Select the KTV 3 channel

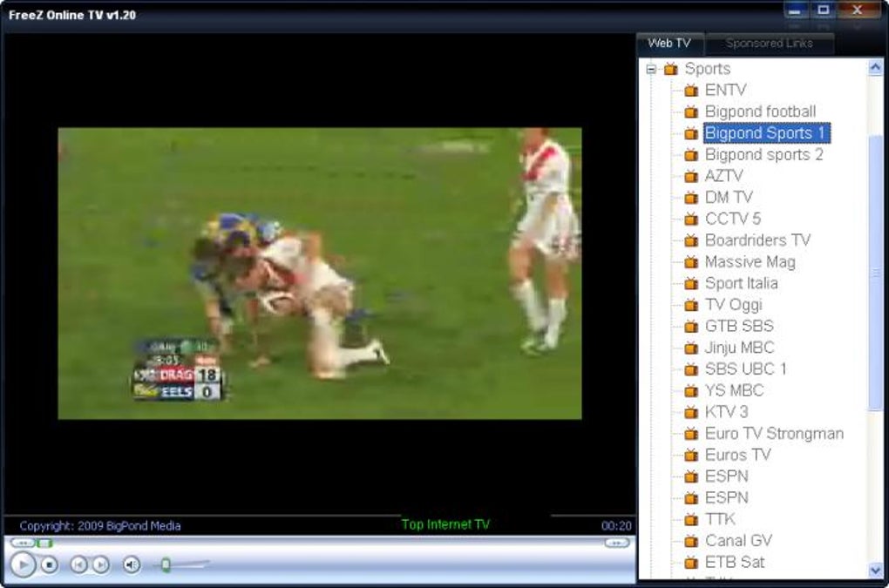click(726, 412)
